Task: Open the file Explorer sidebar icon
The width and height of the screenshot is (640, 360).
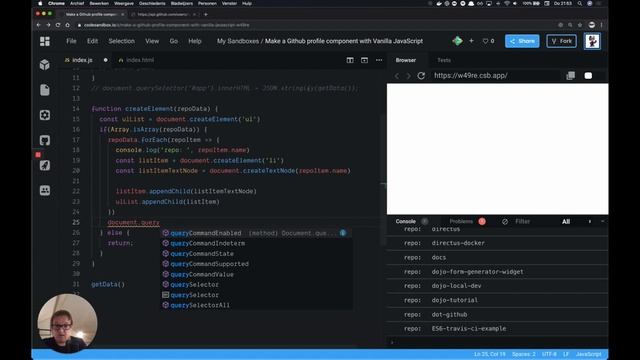Action: click(x=45, y=90)
